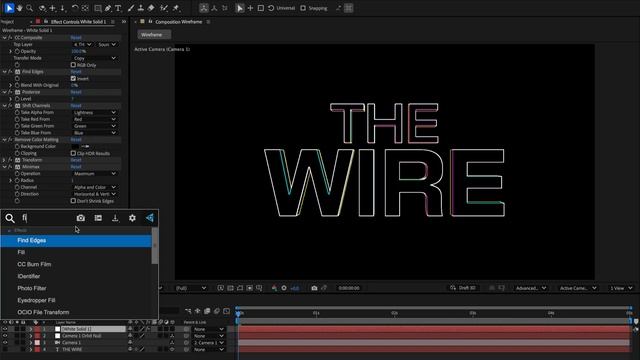Click the download icon in search panel
This screenshot has width=640, height=360.
115,218
